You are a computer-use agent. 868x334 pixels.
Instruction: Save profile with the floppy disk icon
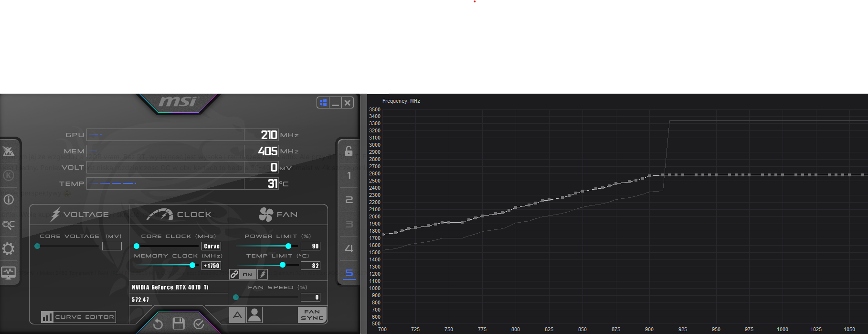coord(179,324)
